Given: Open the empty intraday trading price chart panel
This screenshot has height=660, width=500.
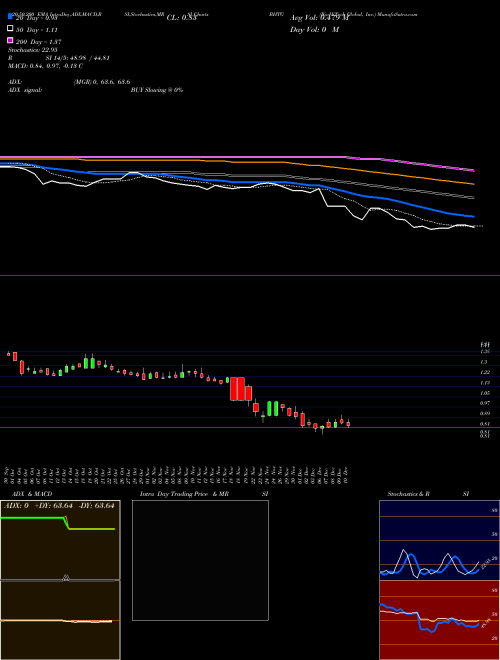Looking at the screenshot, I should 200,560.
